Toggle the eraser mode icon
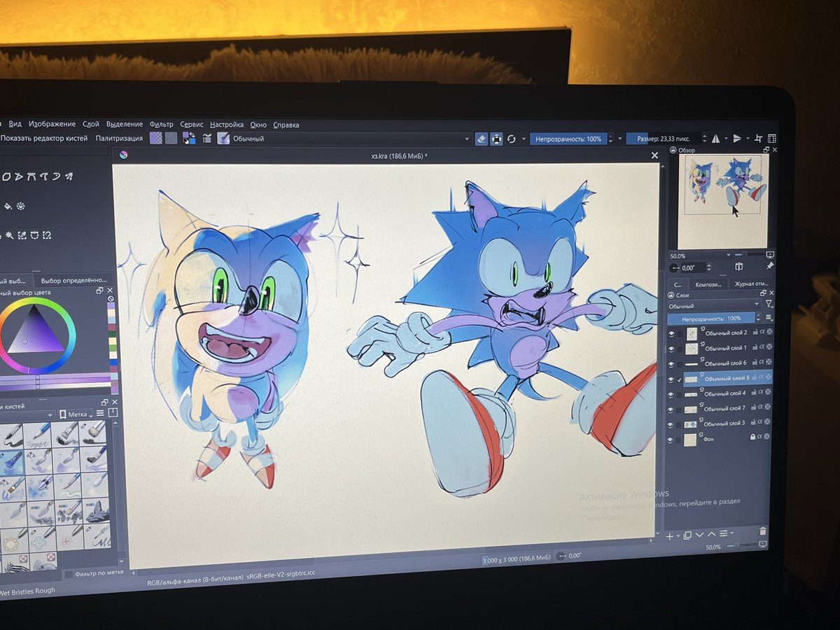Screen dimensions: 840x630 coord(481,139)
